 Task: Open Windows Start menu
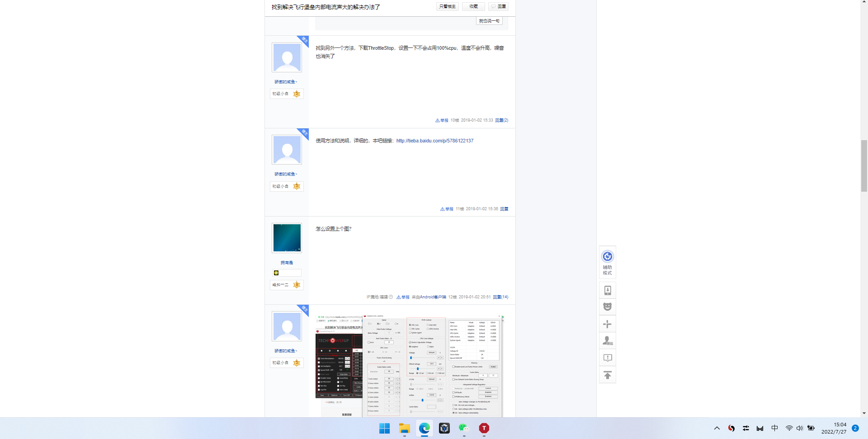384,428
